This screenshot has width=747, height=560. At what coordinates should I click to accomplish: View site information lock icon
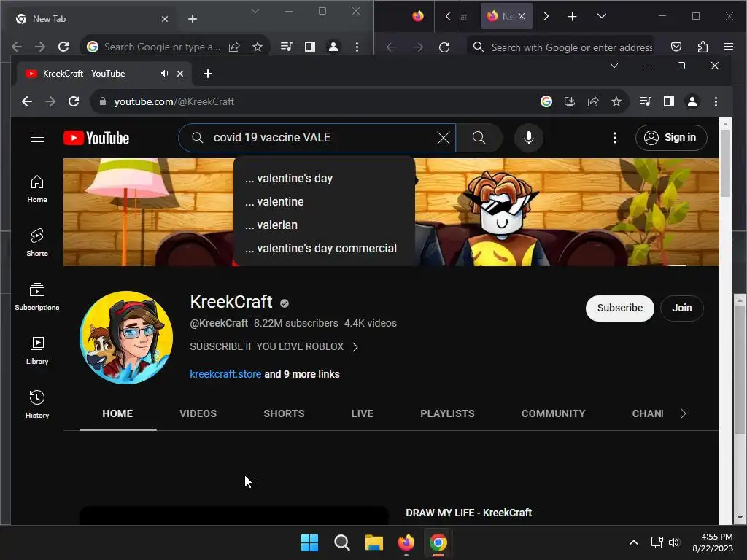(102, 101)
